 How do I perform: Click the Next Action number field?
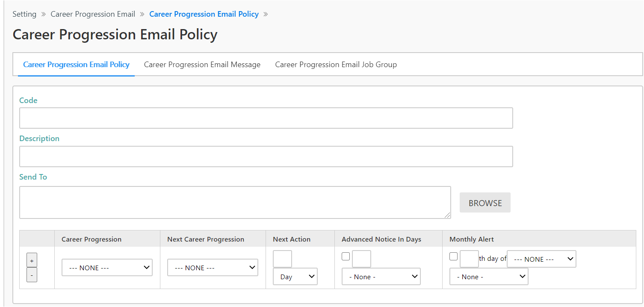coord(282,259)
